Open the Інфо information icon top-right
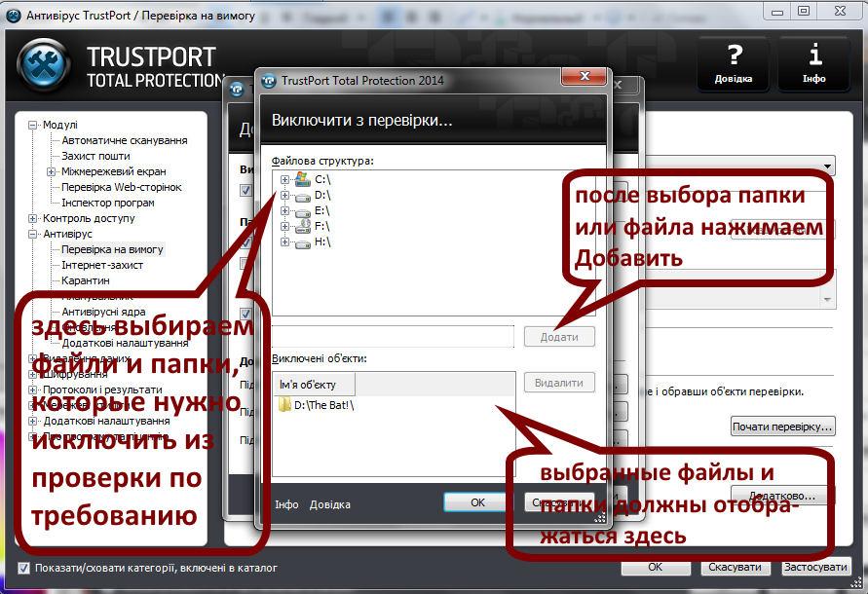 point(814,55)
